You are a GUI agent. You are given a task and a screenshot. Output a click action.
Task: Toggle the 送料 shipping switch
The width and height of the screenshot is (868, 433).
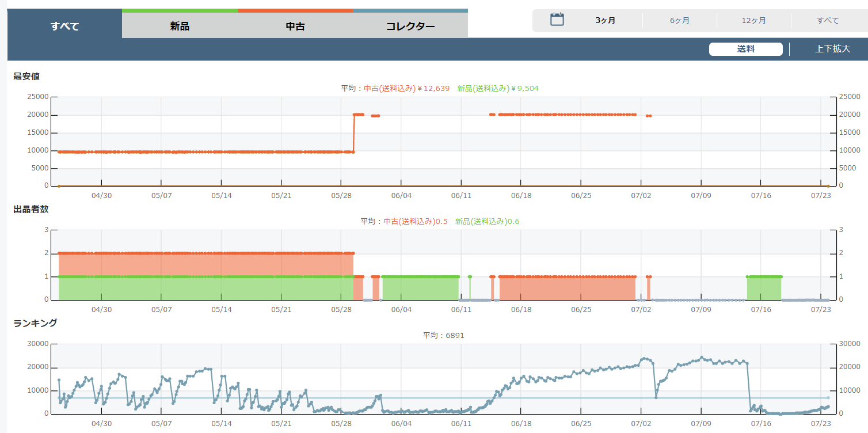point(745,49)
